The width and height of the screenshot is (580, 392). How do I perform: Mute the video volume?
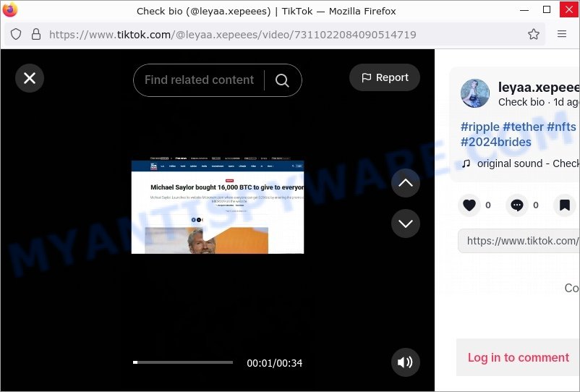click(x=406, y=362)
